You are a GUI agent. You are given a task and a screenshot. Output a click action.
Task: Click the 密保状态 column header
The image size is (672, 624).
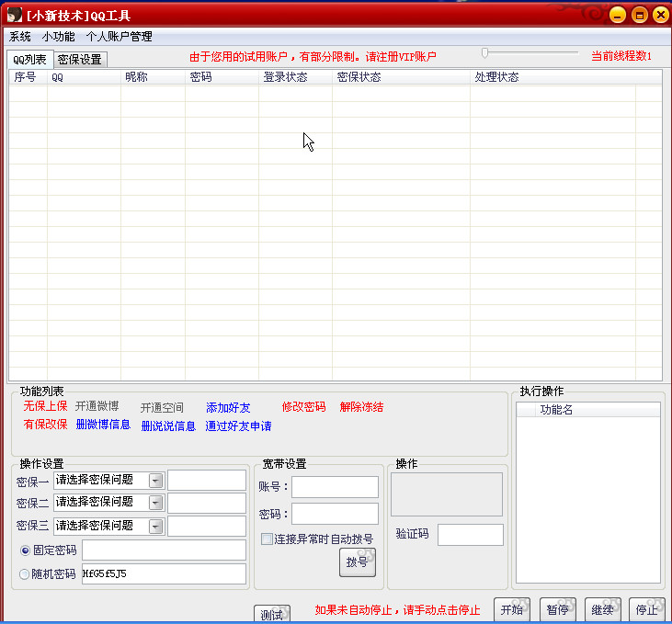(x=401, y=77)
